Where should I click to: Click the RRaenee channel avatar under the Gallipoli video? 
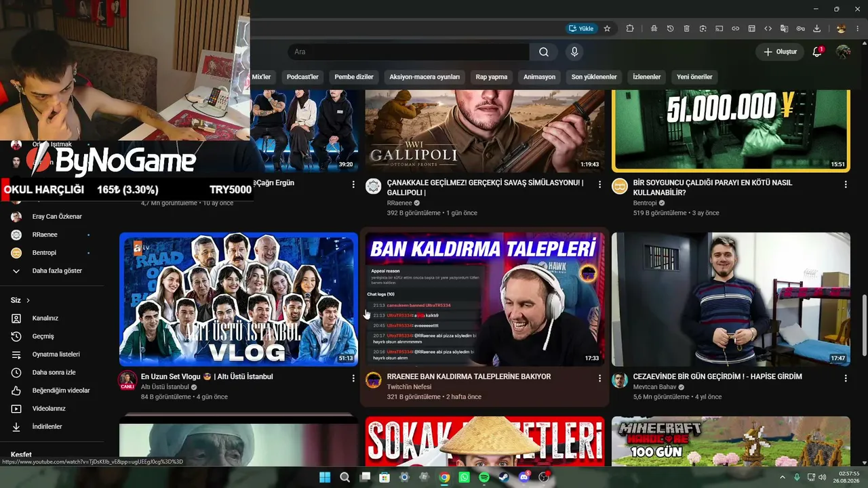(374, 186)
